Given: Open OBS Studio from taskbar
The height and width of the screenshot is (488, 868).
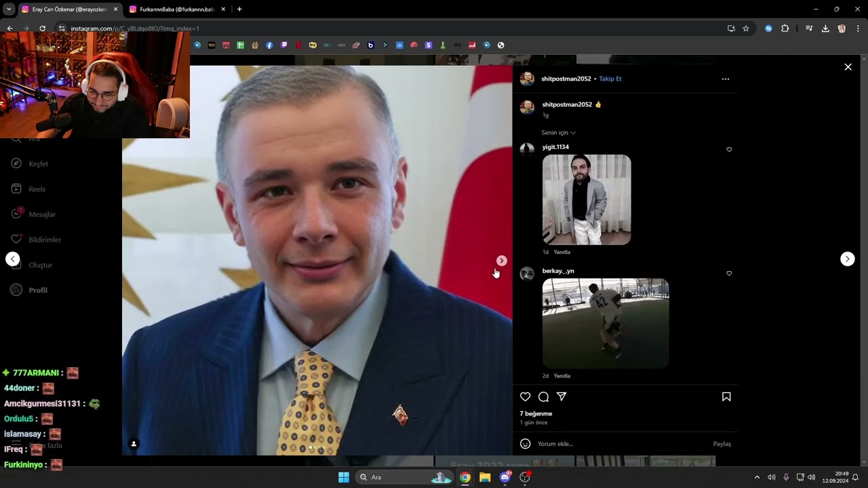Looking at the screenshot, I should pyautogui.click(x=525, y=477).
